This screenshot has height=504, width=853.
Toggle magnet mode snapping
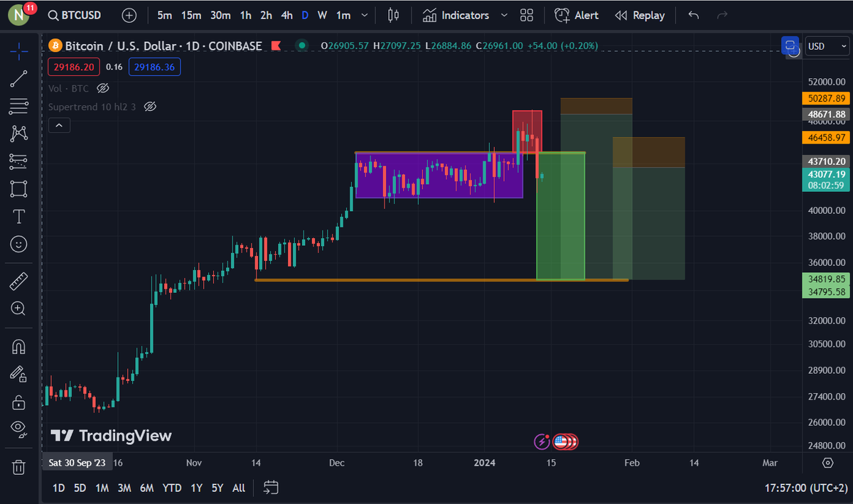[19, 347]
